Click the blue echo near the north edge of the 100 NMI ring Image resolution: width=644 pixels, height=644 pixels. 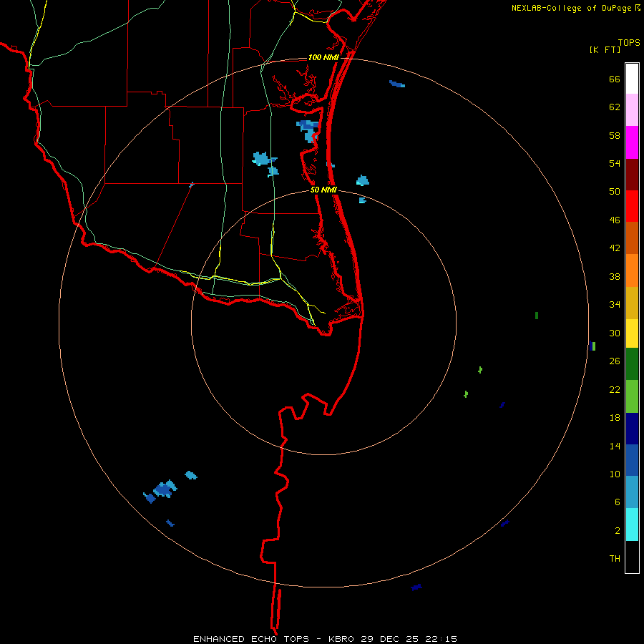pos(397,84)
